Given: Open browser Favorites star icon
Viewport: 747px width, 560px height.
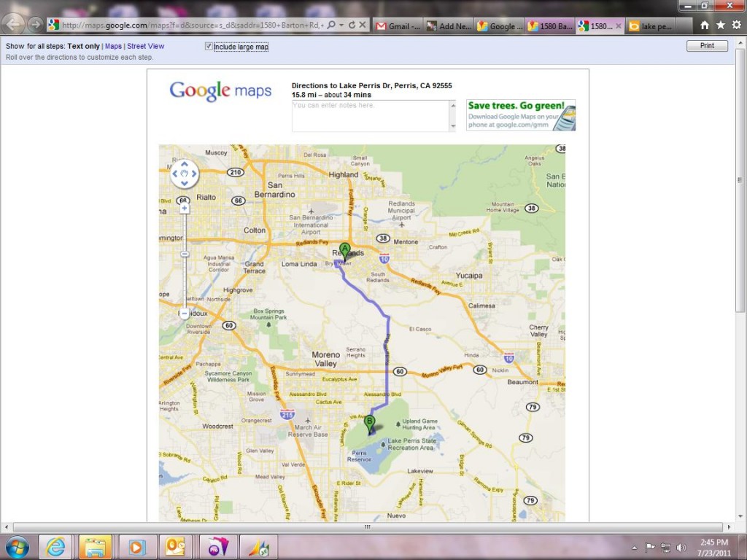Looking at the screenshot, I should (720, 25).
